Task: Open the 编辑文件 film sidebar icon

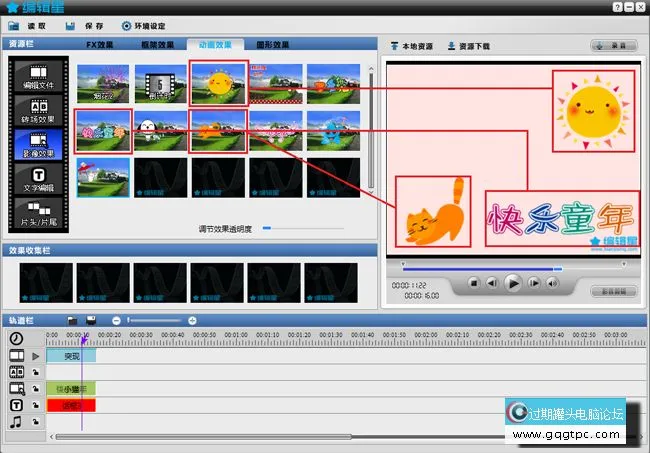Action: tap(38, 77)
